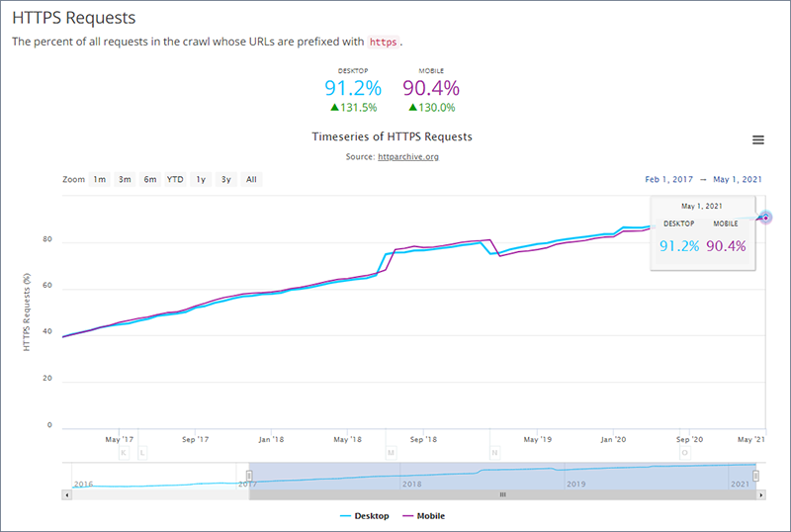Set zoom to 6m
791x532 pixels.
[150, 179]
